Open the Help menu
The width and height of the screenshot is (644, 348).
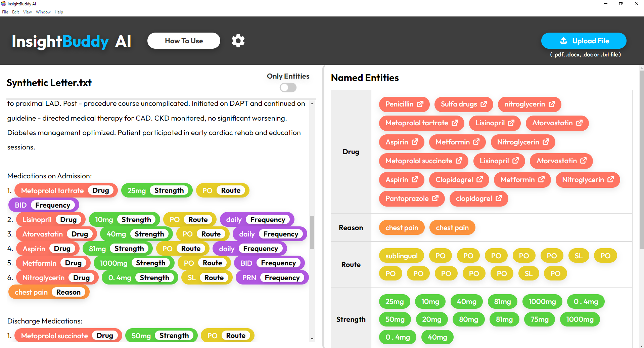coord(59,12)
